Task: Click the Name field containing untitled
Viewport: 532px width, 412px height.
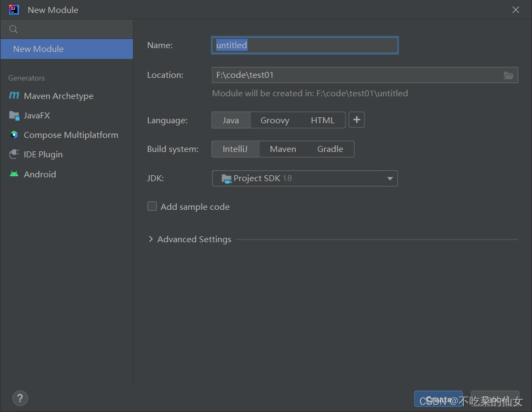Action: coord(305,45)
